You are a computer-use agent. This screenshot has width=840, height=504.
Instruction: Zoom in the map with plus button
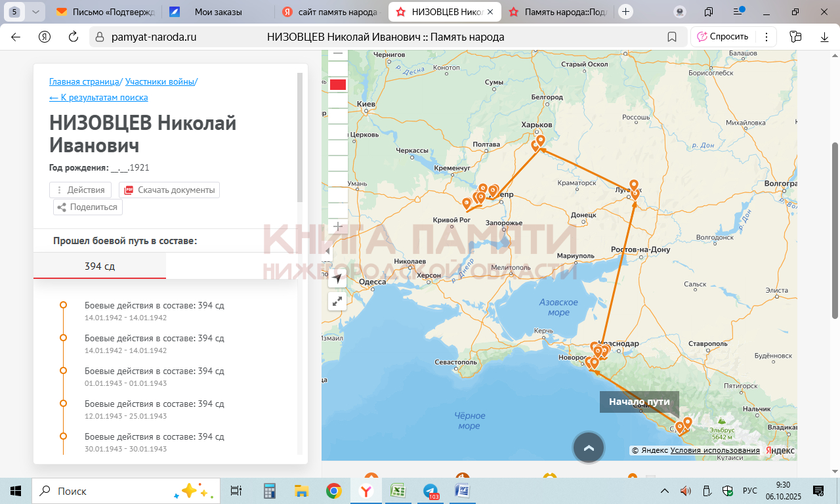pyautogui.click(x=338, y=226)
